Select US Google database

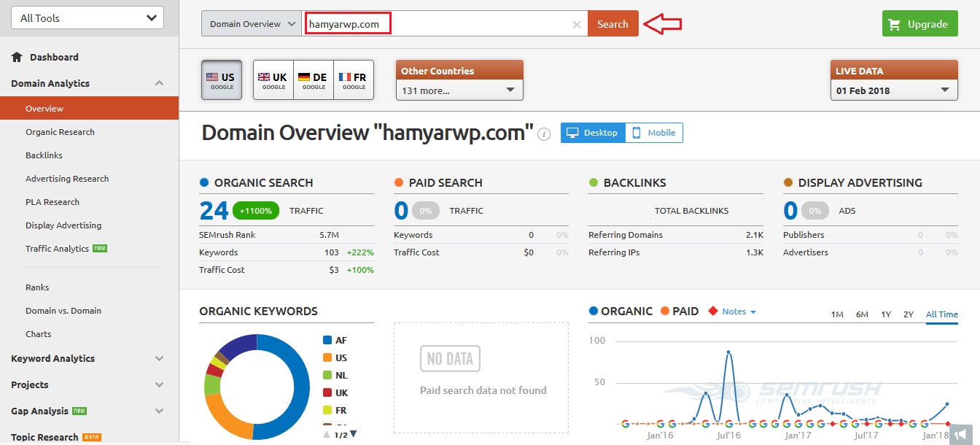click(x=222, y=80)
